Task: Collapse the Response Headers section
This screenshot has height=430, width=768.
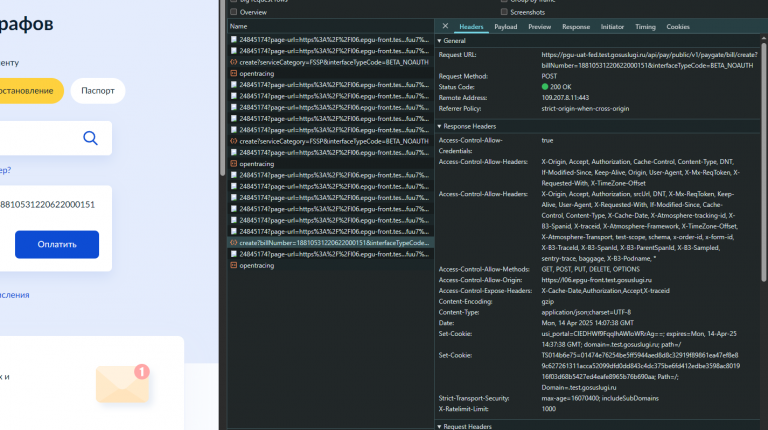Action: click(439, 126)
